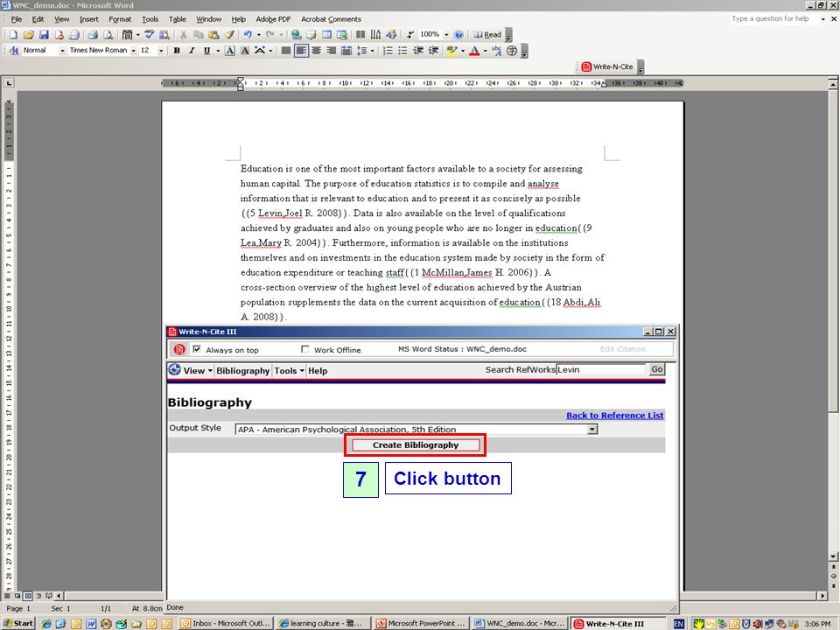Click the Decrease Indent icon
Image resolution: width=840 pixels, height=630 pixels.
[x=418, y=51]
